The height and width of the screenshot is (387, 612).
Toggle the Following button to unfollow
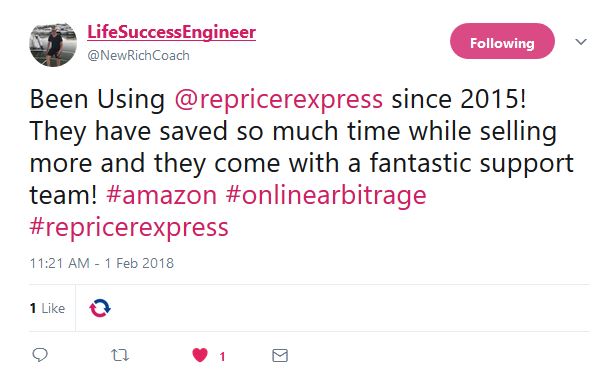coord(502,41)
